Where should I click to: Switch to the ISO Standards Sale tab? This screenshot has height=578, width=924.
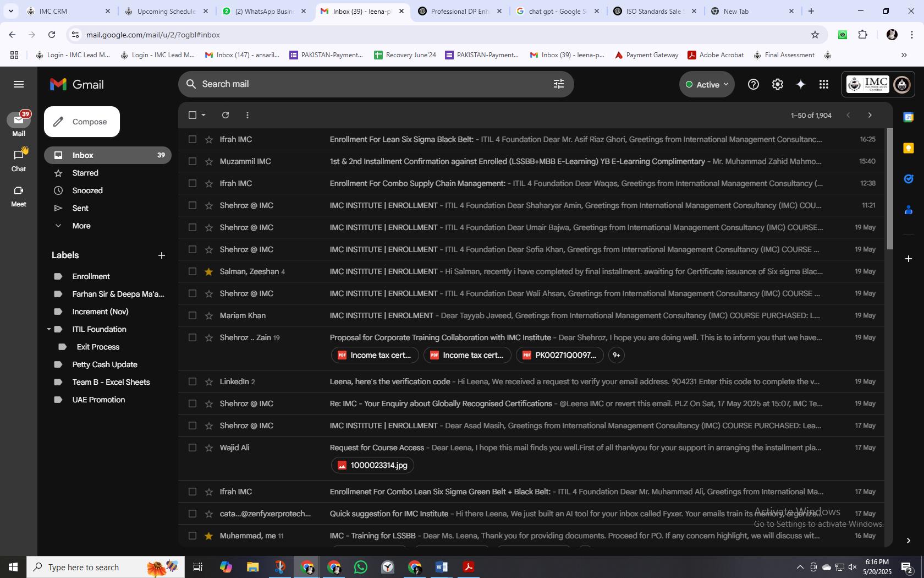[x=654, y=11]
